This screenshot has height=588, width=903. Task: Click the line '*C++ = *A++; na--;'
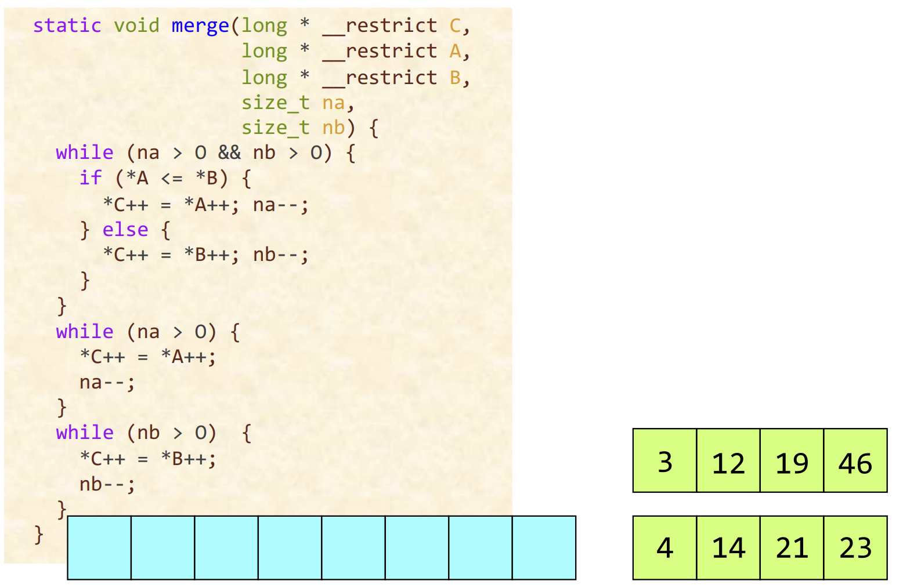coord(205,205)
